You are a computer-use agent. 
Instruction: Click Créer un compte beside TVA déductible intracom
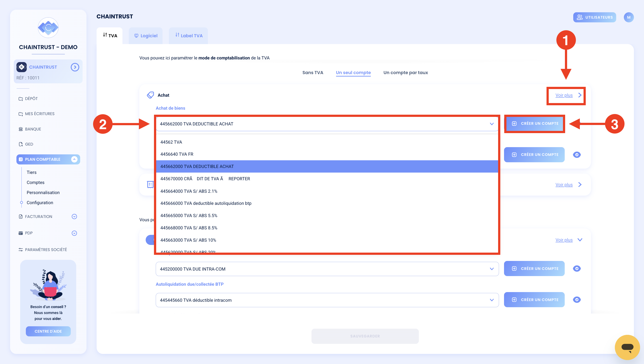click(534, 300)
